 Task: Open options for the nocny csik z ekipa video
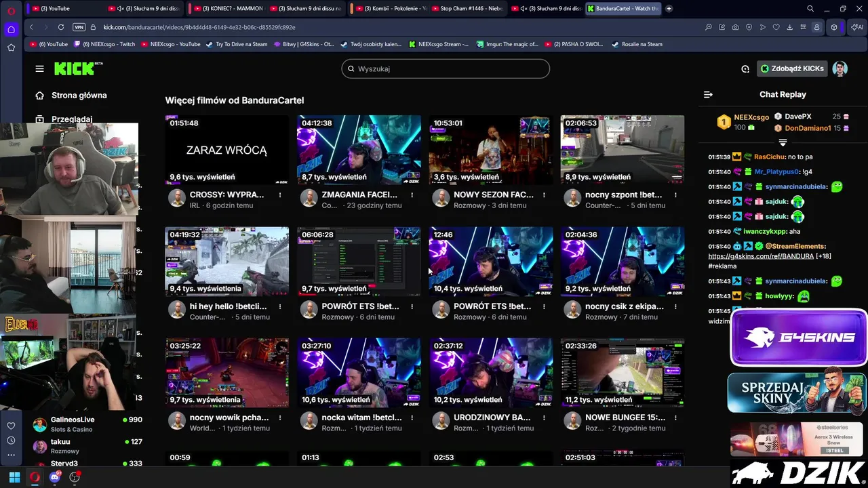tap(675, 306)
